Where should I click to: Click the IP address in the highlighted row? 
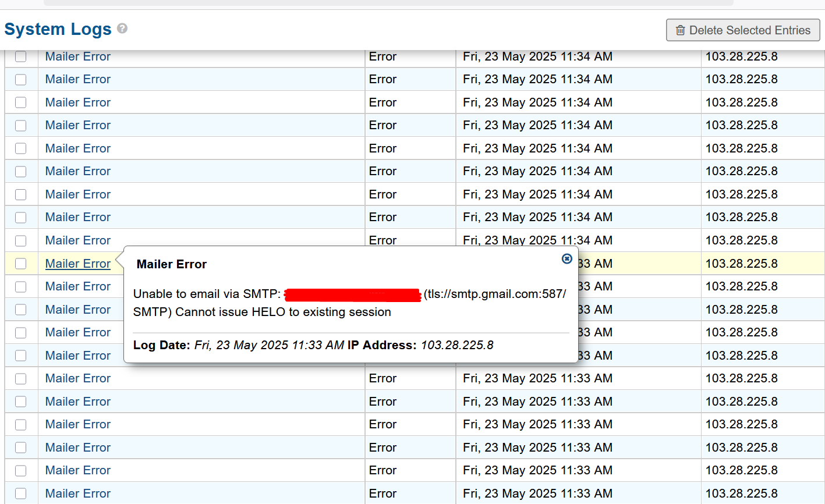741,264
